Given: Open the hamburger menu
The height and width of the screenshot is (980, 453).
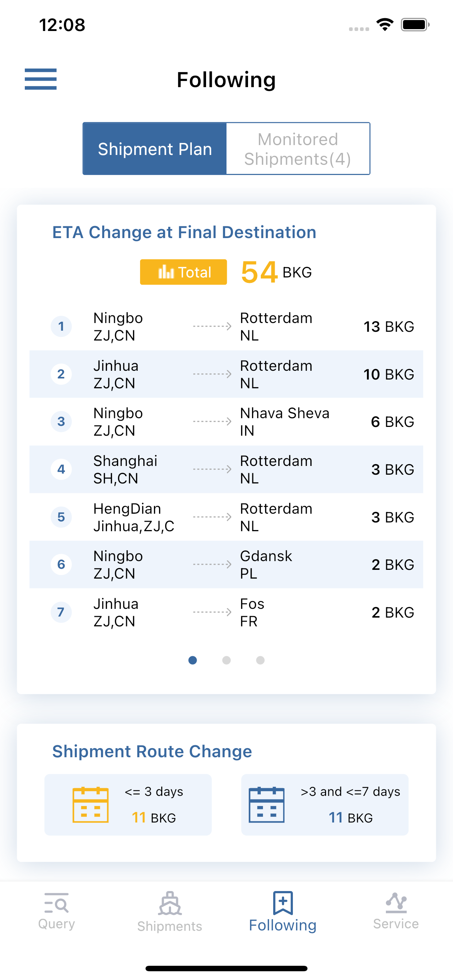Looking at the screenshot, I should point(40,79).
